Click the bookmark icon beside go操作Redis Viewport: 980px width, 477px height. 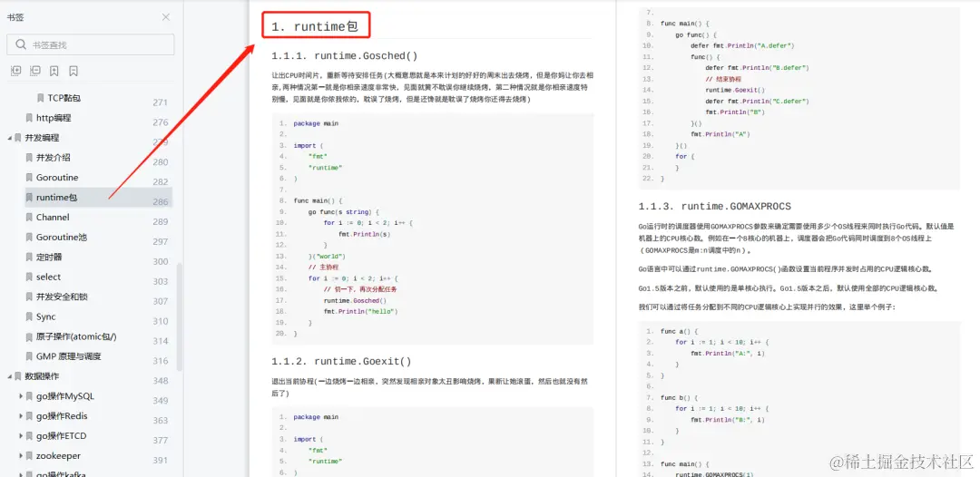pos(29,416)
